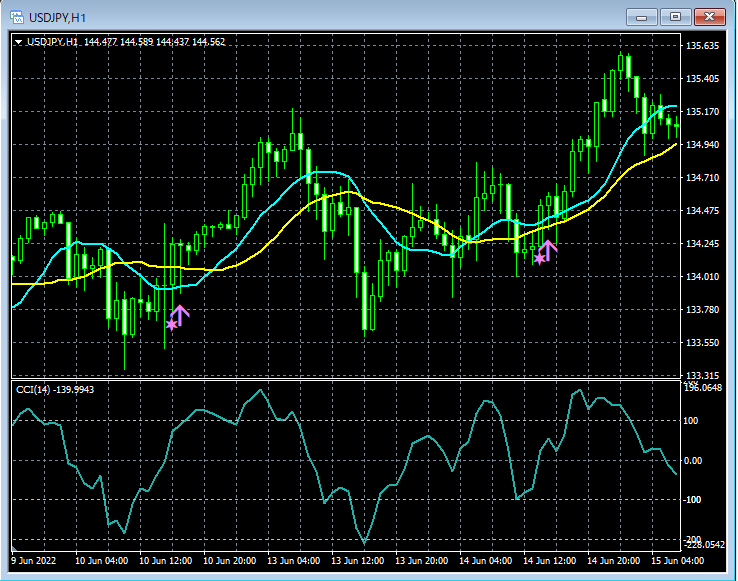Select the buy arrow near 14 Jun 12:00
Image resolution: width=738 pixels, height=581 pixels.
pyautogui.click(x=548, y=250)
